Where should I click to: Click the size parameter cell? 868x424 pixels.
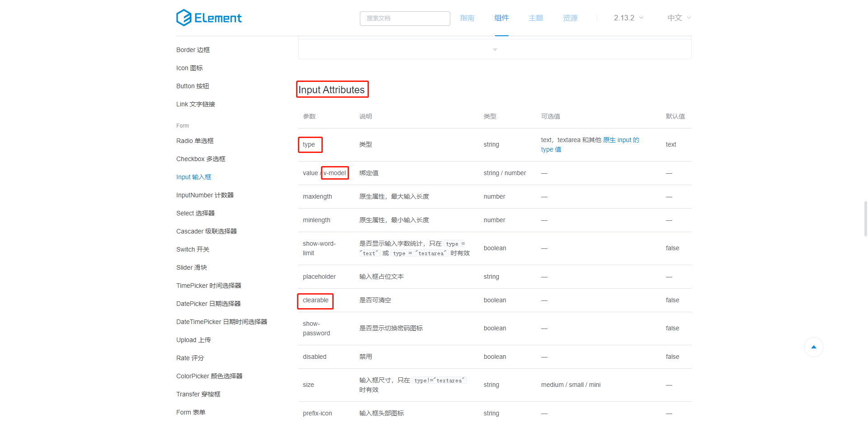pos(308,385)
